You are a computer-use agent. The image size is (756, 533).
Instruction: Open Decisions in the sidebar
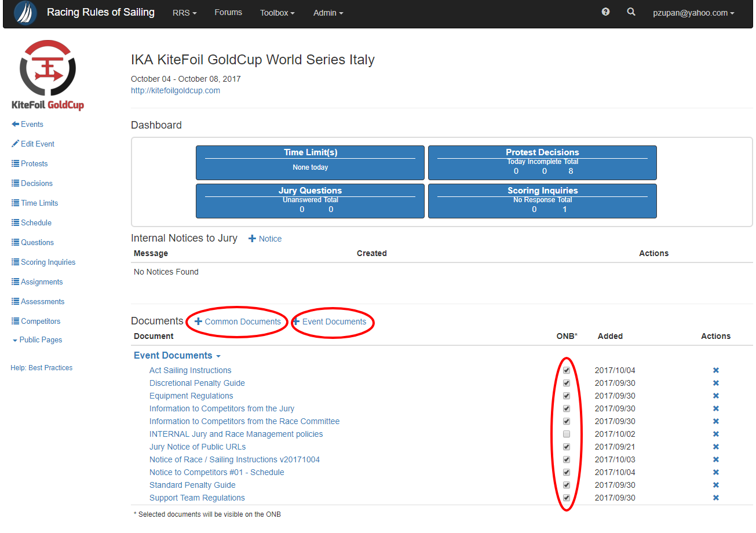pos(32,184)
